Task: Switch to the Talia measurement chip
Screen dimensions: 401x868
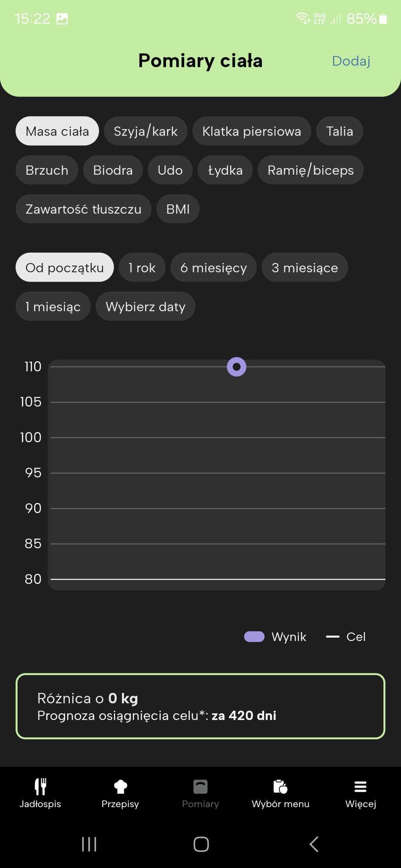Action: point(339,131)
